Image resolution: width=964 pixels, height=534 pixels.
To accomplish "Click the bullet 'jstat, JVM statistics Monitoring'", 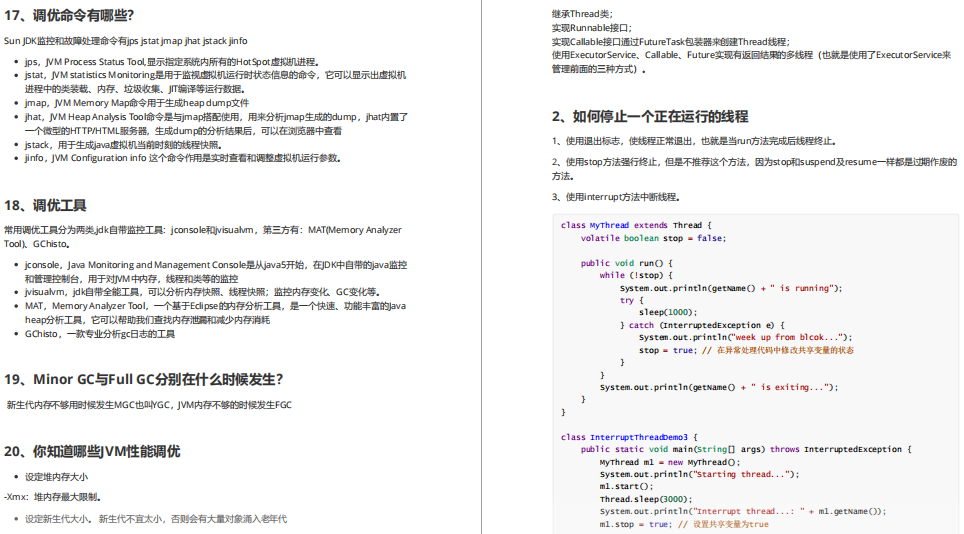I will click(x=215, y=82).
